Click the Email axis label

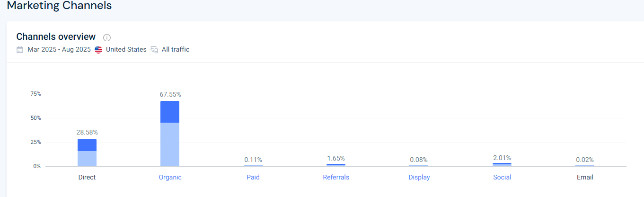tap(585, 178)
